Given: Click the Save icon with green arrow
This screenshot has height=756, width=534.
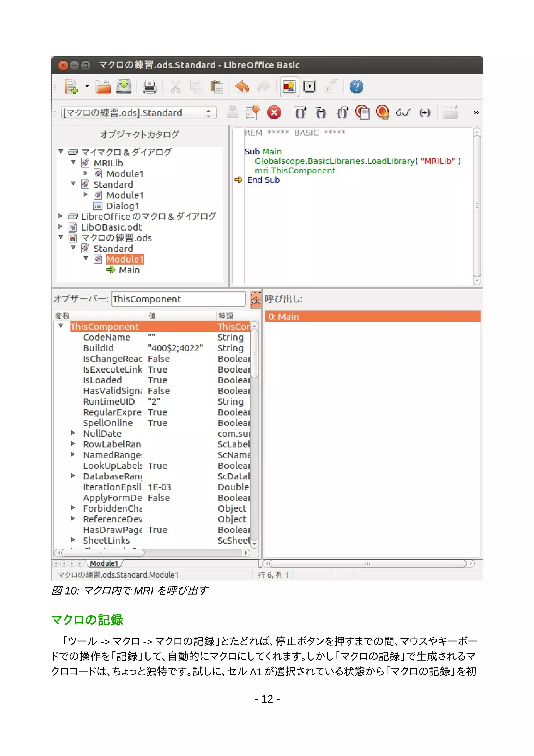Looking at the screenshot, I should pyautogui.click(x=124, y=87).
